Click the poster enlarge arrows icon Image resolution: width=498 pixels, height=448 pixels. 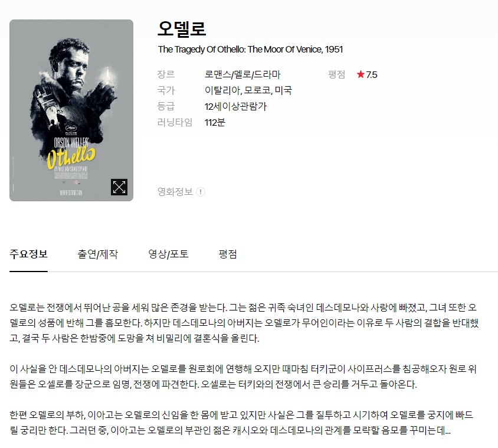pyautogui.click(x=119, y=187)
